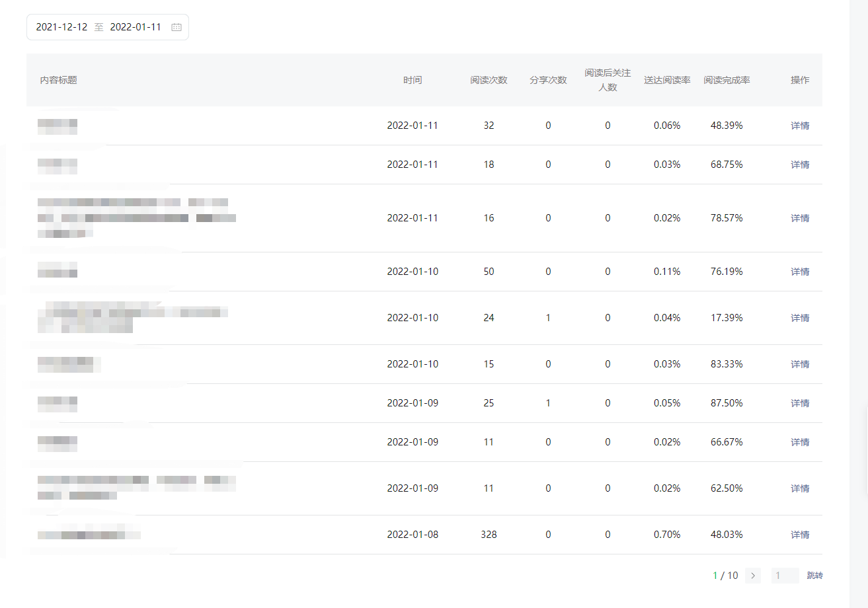Select the end date 2022-01-11 field

[136, 27]
